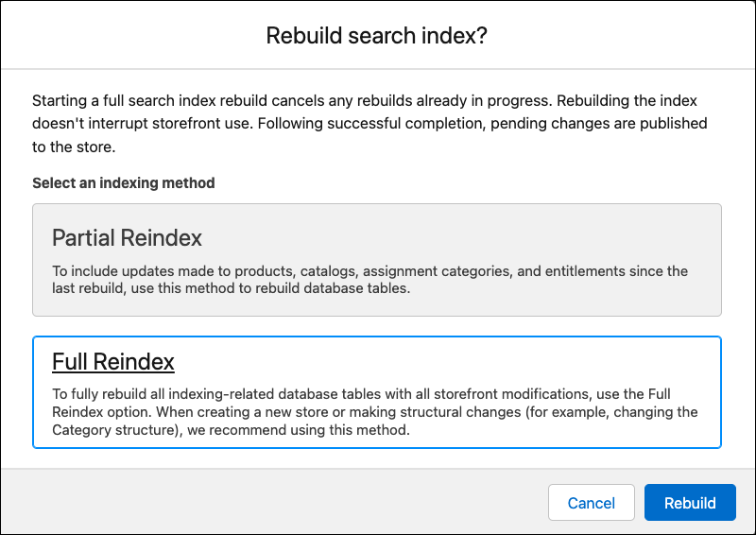Click the sentence 'to the store.'

click(74, 147)
